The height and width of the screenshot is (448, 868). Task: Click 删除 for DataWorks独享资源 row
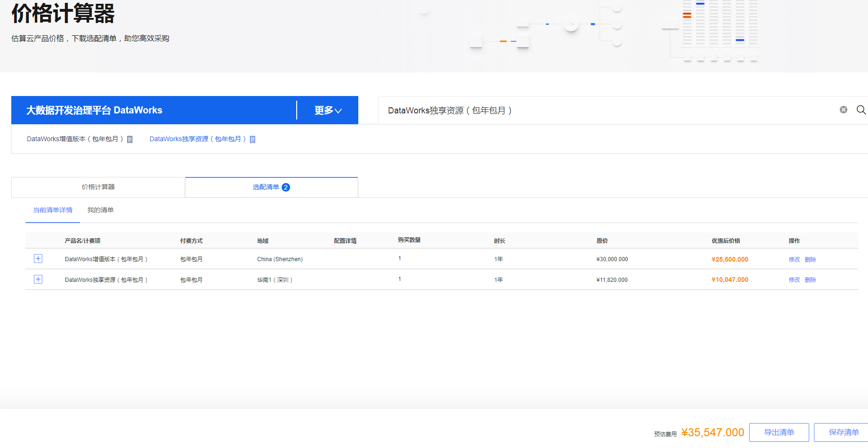(x=810, y=280)
